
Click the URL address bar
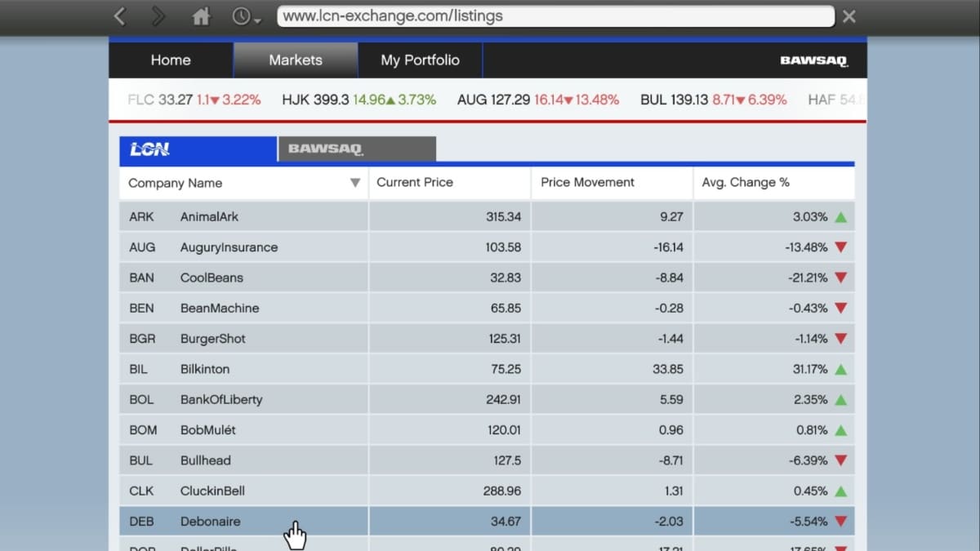(555, 16)
